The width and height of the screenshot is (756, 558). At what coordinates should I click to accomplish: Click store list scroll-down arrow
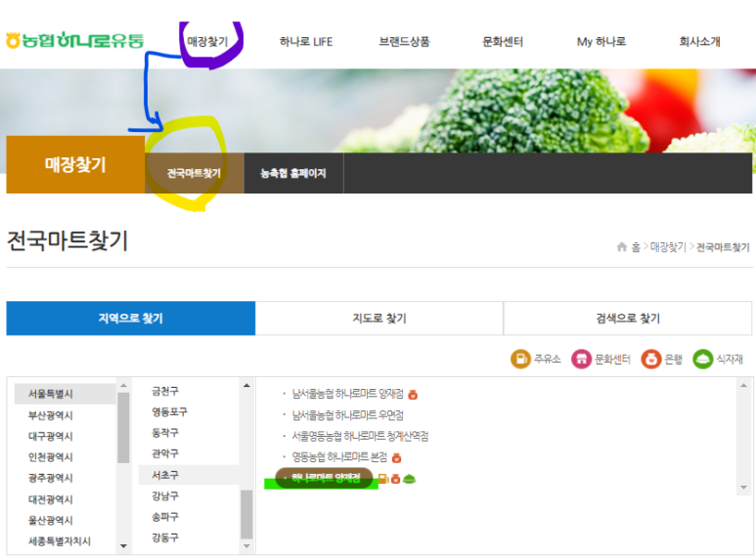[x=743, y=488]
